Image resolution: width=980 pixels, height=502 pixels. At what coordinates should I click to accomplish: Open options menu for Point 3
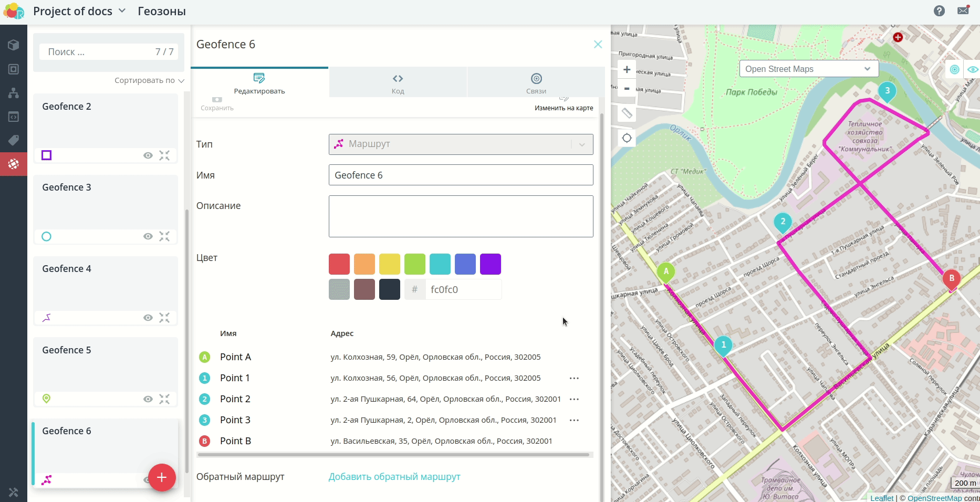tap(574, 420)
